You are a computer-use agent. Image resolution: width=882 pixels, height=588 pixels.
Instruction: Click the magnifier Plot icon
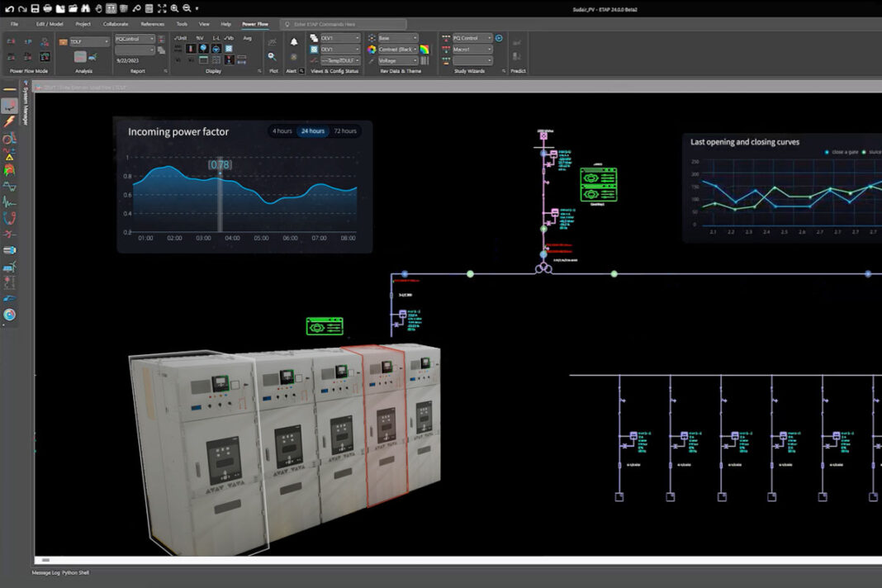point(273,57)
